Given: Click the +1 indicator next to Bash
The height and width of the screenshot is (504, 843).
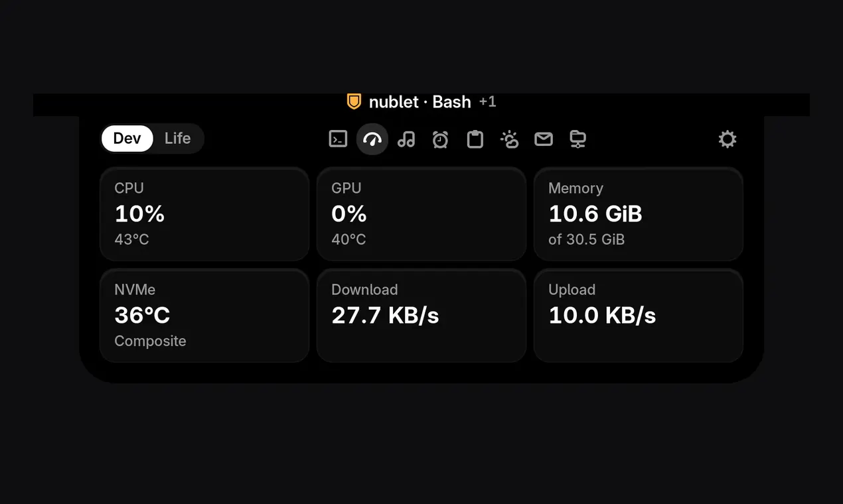Looking at the screenshot, I should click(488, 102).
